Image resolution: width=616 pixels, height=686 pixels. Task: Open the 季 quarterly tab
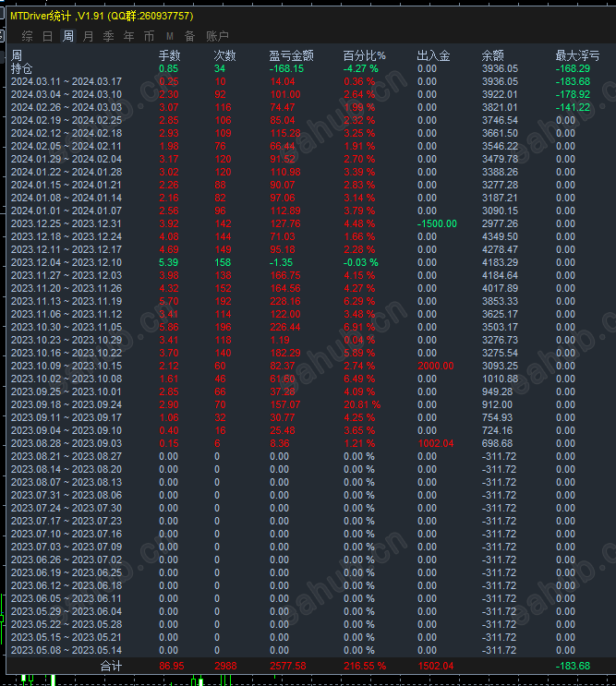pos(108,36)
